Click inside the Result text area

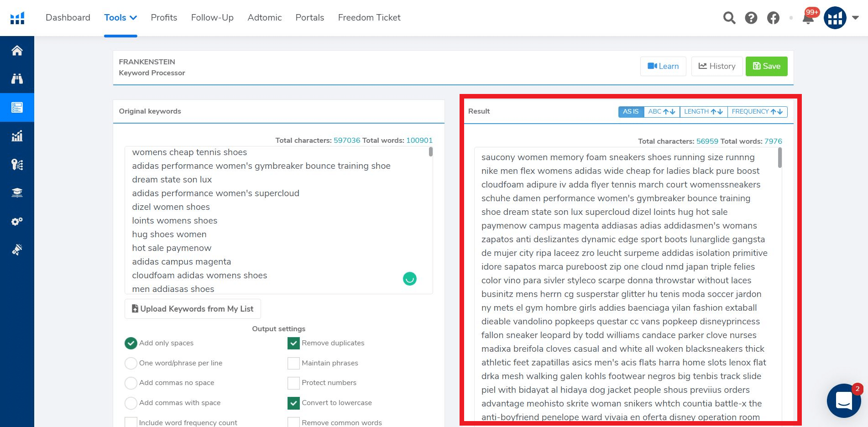pos(628,286)
